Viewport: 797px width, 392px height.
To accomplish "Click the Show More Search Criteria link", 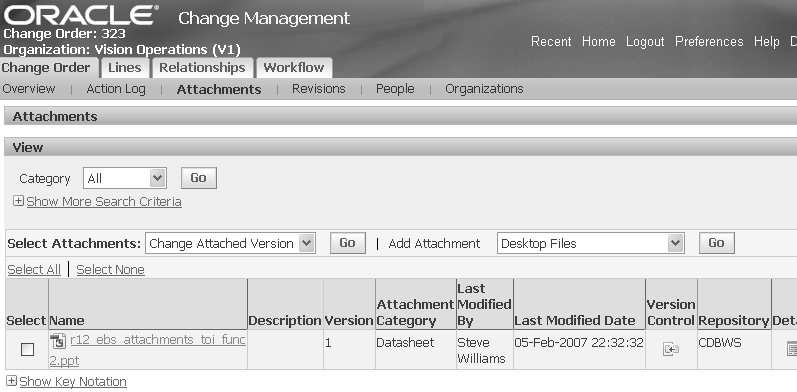I will [x=104, y=201].
